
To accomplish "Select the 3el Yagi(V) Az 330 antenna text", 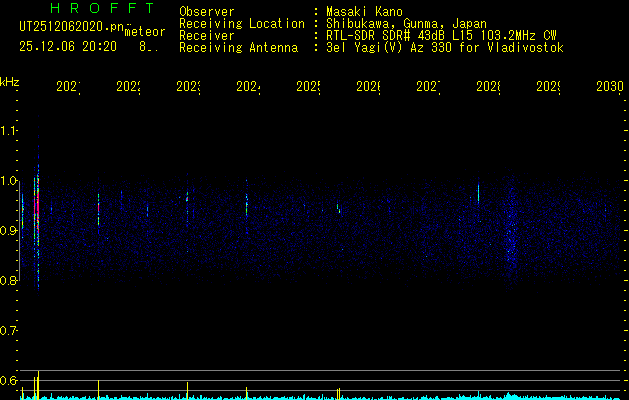I will pos(445,48).
